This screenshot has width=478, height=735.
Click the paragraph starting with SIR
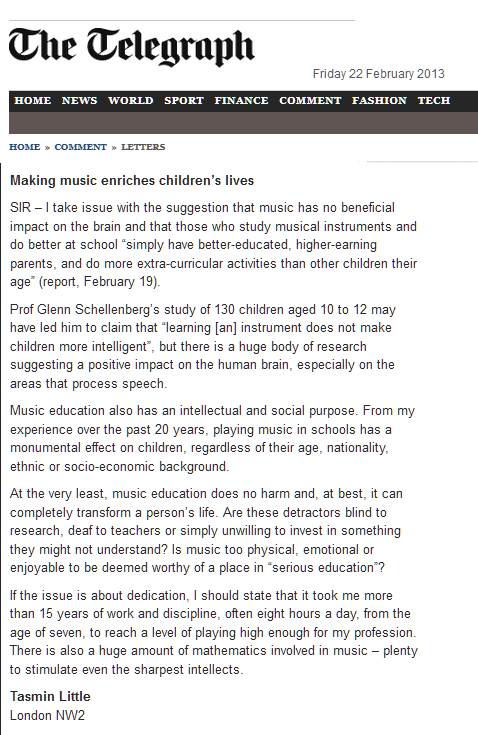214,245
